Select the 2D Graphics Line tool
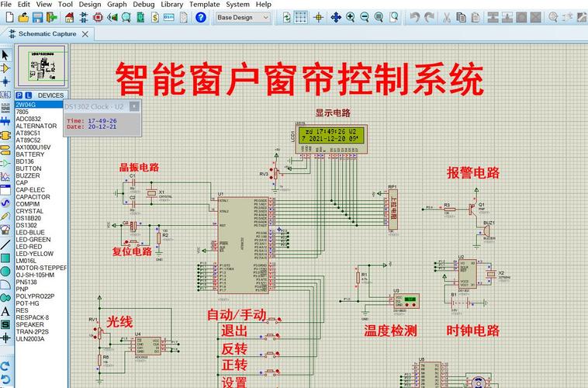588x388 pixels. (5, 244)
